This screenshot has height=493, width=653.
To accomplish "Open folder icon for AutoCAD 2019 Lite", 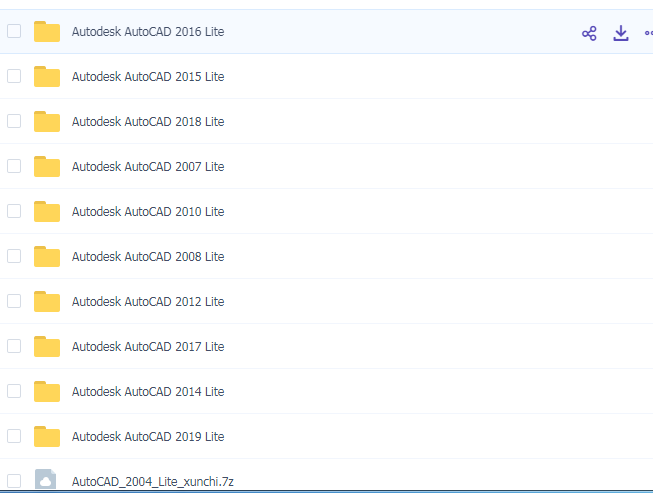I will pyautogui.click(x=47, y=436).
